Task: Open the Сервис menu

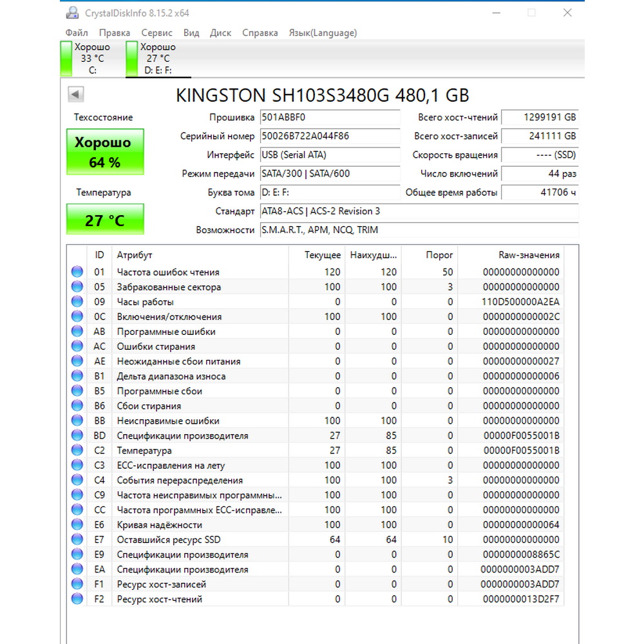Action: pos(157,32)
